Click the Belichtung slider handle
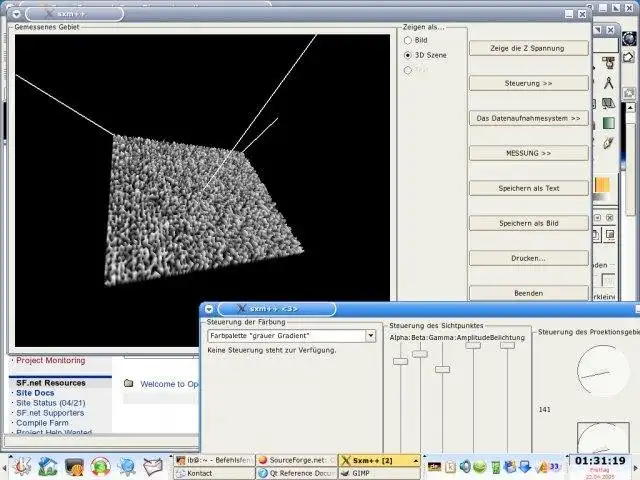 point(507,346)
